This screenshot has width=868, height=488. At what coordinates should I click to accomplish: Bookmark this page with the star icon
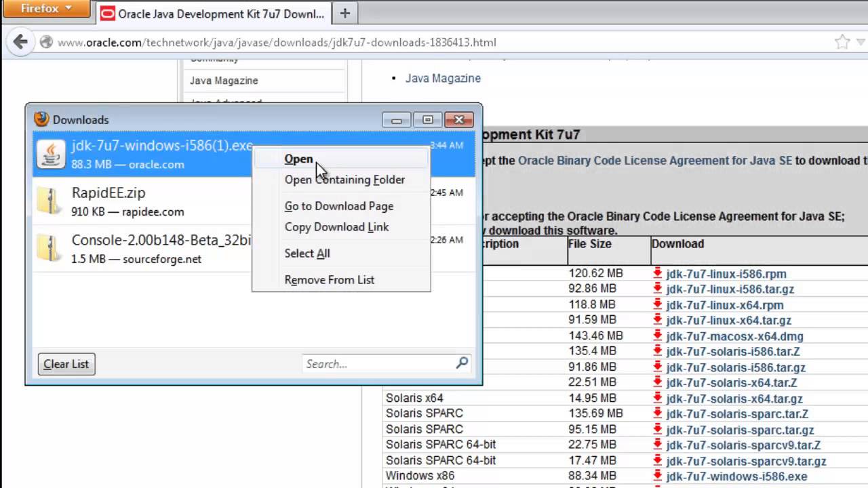point(842,42)
